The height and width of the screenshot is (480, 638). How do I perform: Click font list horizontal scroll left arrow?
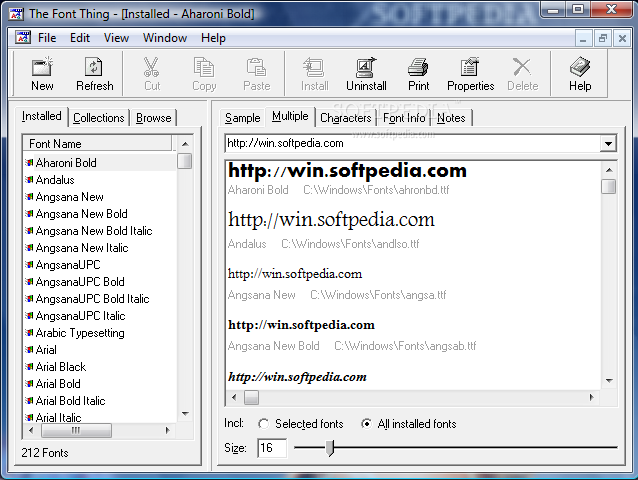31,430
